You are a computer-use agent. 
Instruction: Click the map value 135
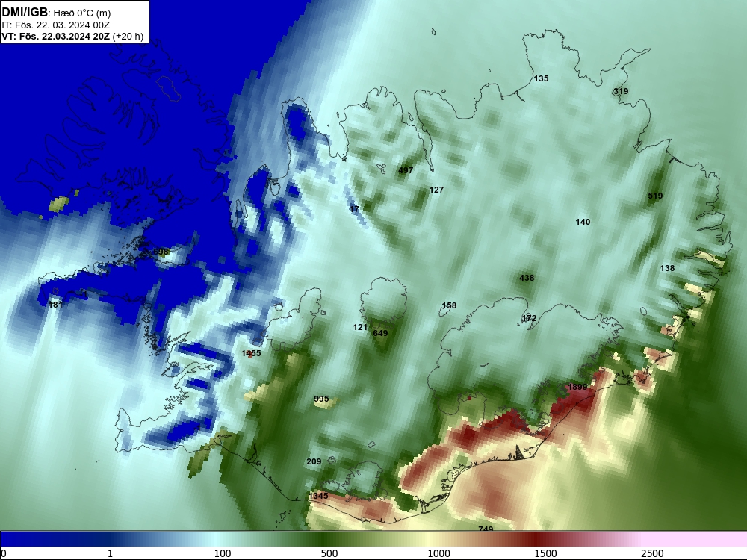click(541, 78)
